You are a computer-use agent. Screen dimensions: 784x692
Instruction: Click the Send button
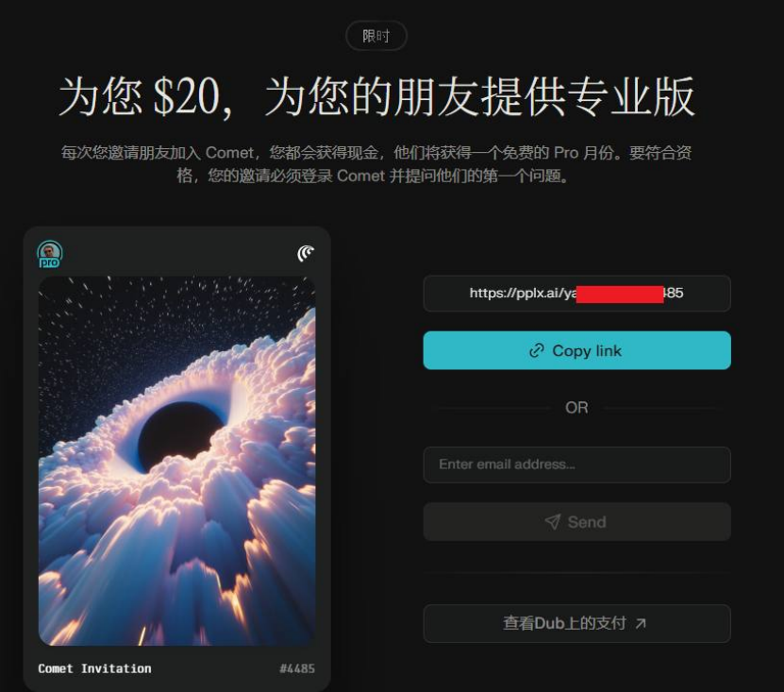coord(577,522)
